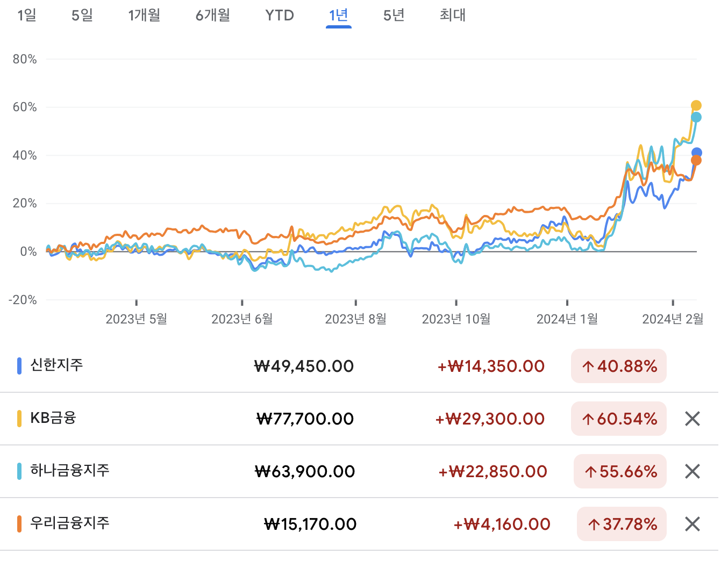Select the 1일 time range tab
Screen dimensions: 728x561
tap(27, 15)
